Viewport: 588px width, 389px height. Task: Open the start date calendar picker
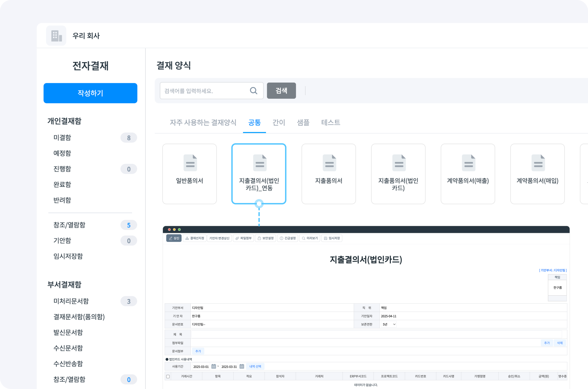pos(214,366)
